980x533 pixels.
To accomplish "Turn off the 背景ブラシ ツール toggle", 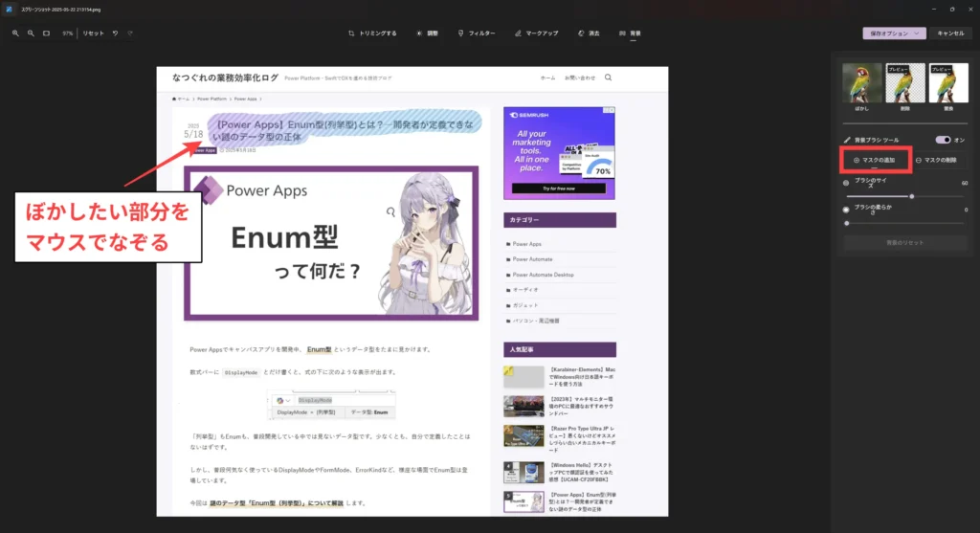I will pyautogui.click(x=943, y=140).
